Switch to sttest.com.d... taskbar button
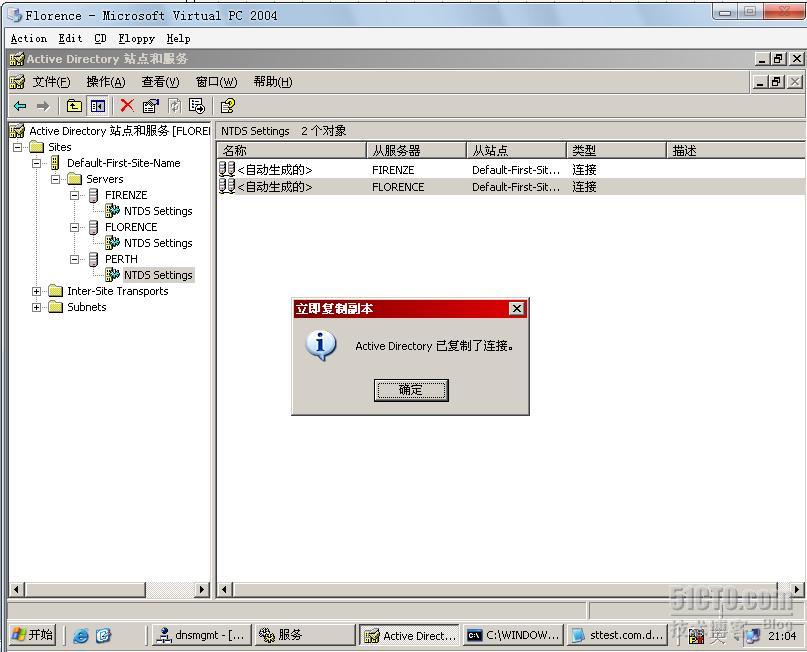Screen dimensions: 807x652 [617, 636]
